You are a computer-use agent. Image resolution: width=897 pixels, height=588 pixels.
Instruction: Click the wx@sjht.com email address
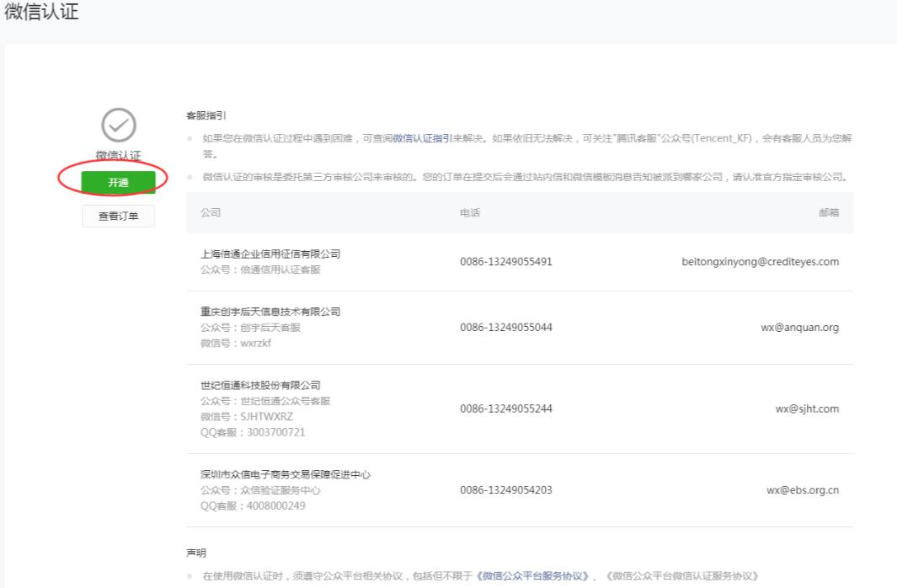point(807,409)
